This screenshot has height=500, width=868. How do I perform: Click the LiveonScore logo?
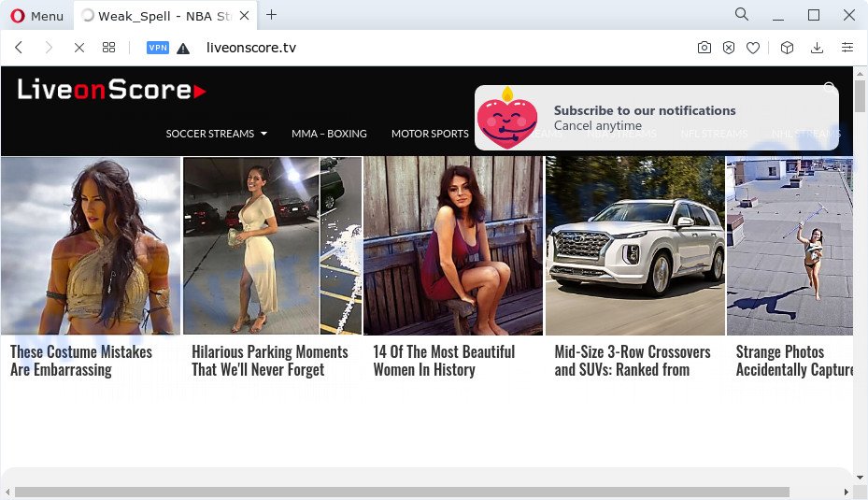tap(111, 89)
